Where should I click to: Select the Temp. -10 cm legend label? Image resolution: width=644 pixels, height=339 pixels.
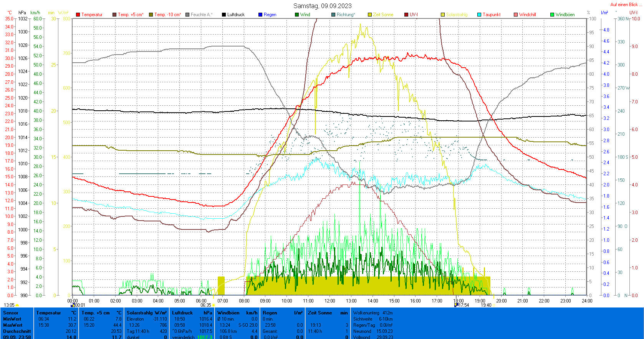167,15
